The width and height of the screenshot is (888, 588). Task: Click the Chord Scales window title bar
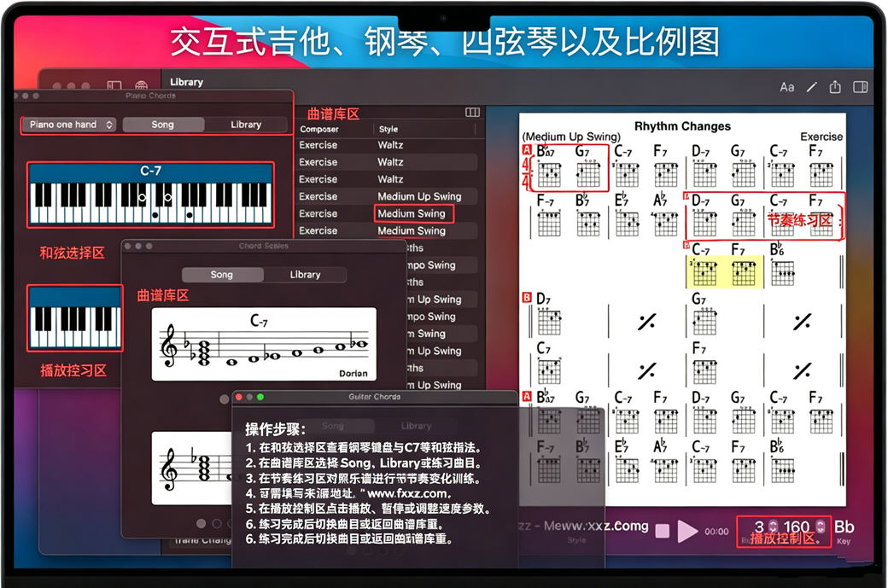263,246
